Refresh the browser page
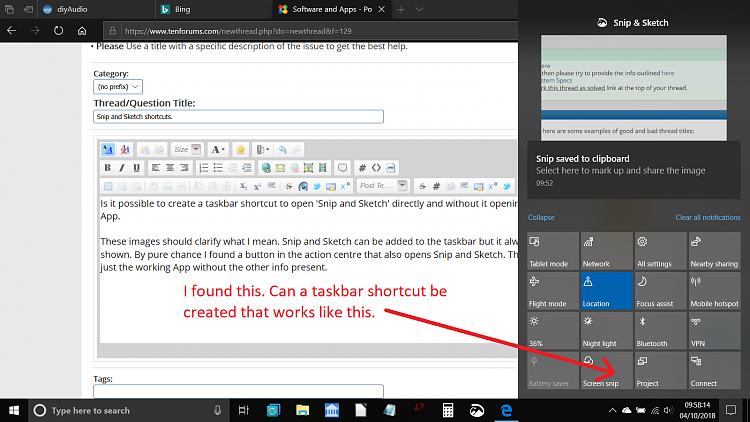 click(58, 31)
